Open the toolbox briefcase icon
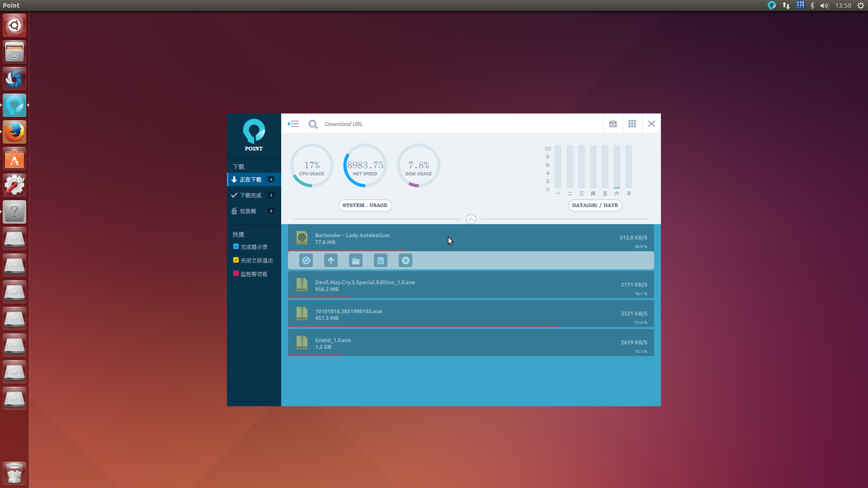Screen dimensions: 868x488 [x=613, y=124]
